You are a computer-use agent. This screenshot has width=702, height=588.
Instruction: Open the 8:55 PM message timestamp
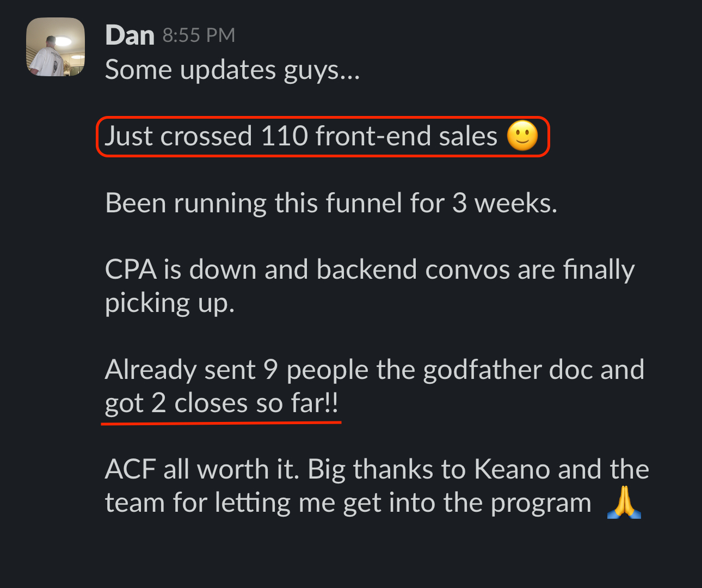199,35
